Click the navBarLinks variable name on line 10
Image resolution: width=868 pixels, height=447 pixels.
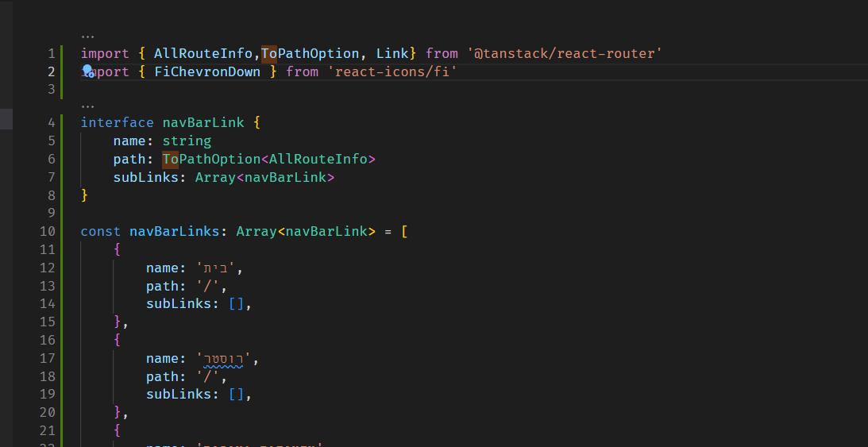175,231
